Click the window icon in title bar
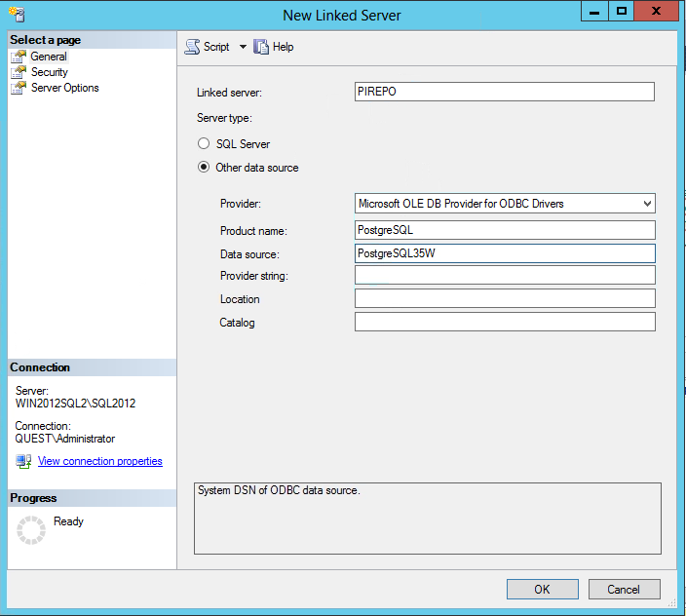 (15, 15)
